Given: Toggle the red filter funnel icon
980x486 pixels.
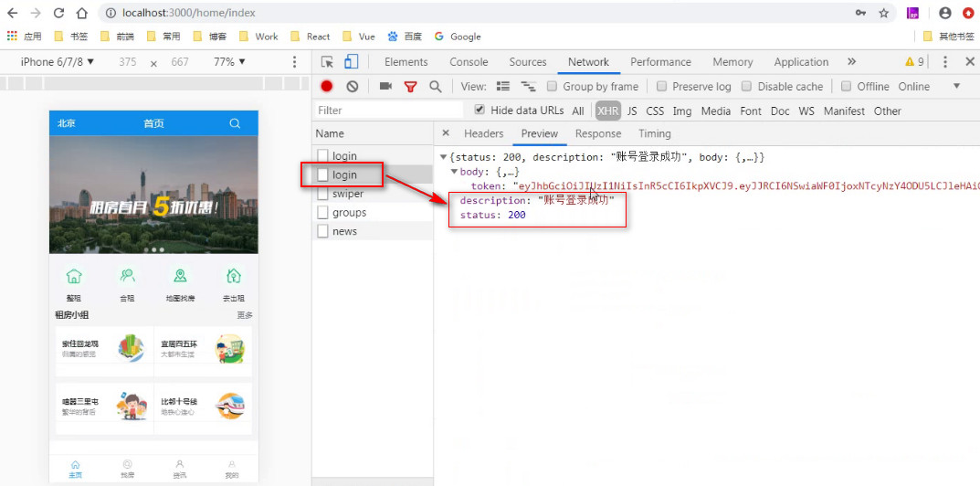Looking at the screenshot, I should click(x=410, y=86).
